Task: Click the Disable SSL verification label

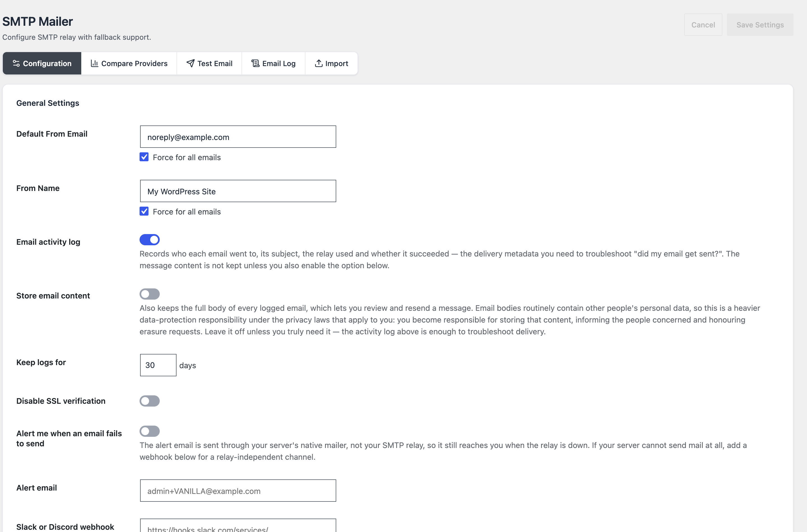Action: [x=61, y=401]
